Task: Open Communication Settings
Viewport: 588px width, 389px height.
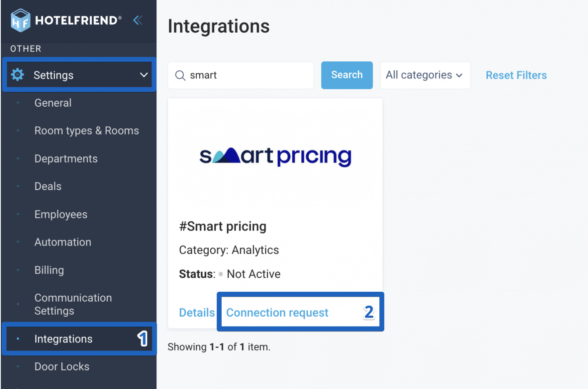Action: [x=73, y=304]
